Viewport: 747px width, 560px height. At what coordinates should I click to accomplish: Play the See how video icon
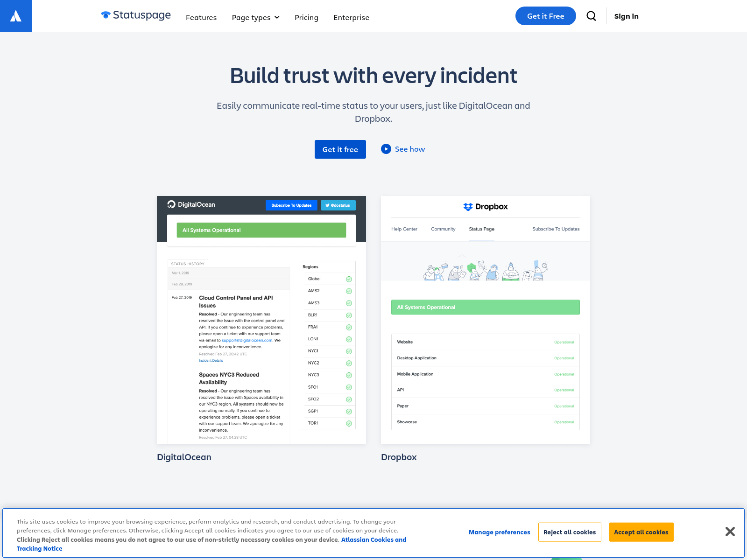386,149
